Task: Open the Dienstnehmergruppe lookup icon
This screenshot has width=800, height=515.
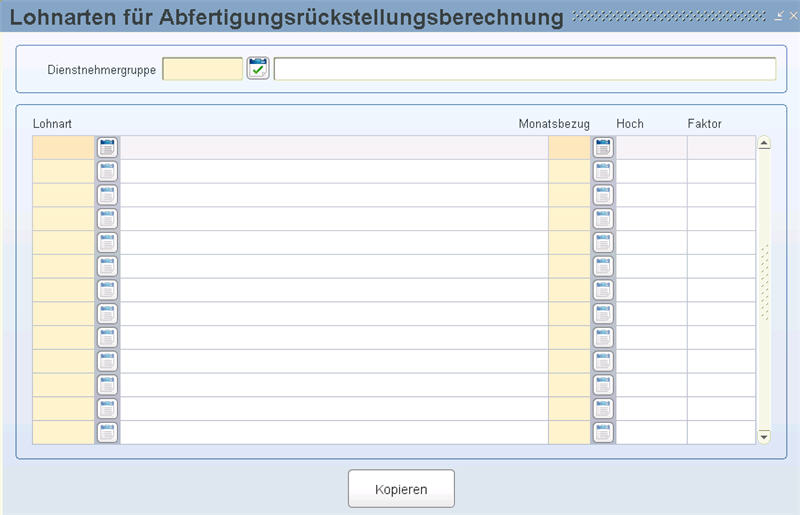Action: 258,69
